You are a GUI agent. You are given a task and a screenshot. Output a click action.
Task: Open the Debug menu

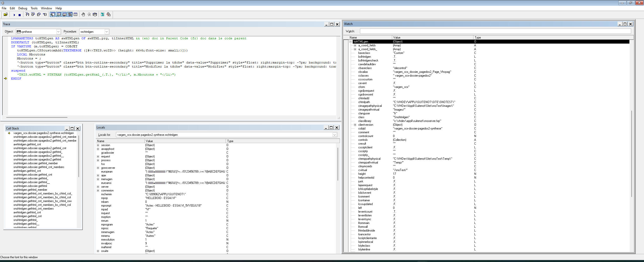pos(23,8)
